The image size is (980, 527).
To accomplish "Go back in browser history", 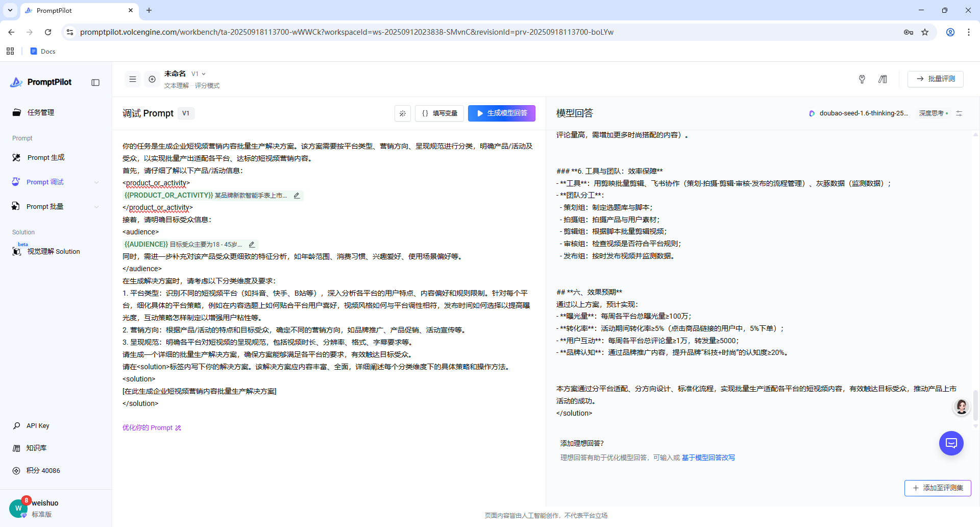I will click(x=11, y=32).
